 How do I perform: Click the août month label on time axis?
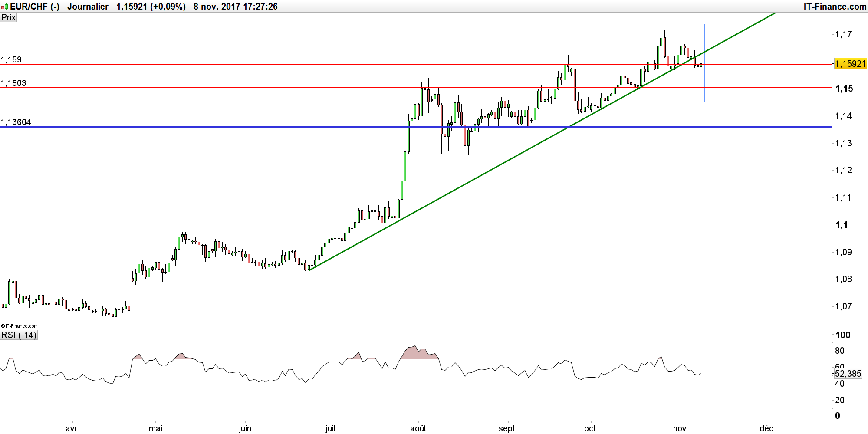tap(418, 428)
